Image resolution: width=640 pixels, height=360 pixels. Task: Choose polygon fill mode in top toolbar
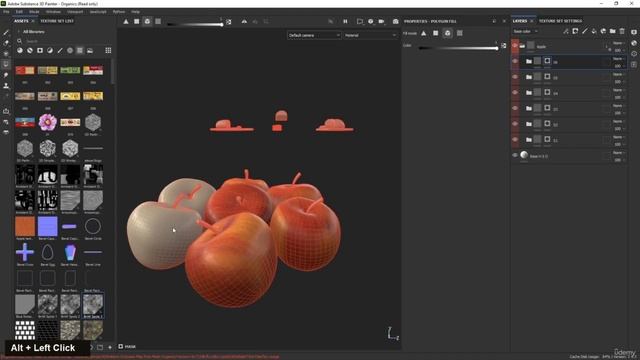[137, 21]
